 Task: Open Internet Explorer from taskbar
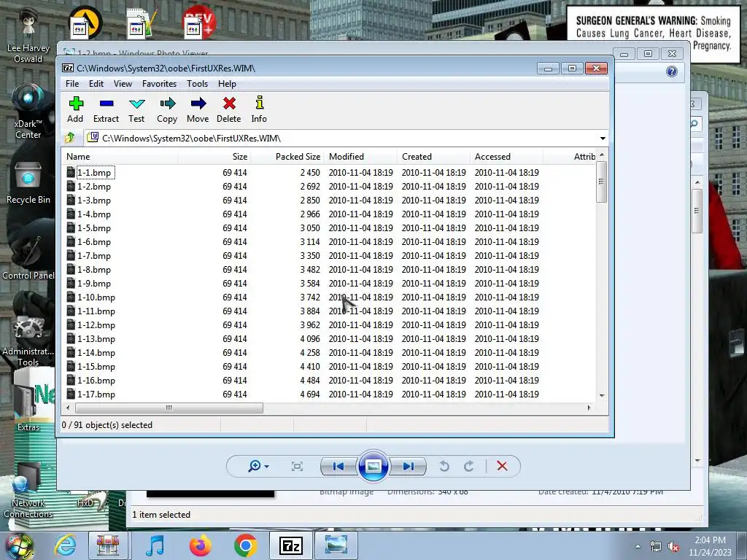(x=65, y=545)
